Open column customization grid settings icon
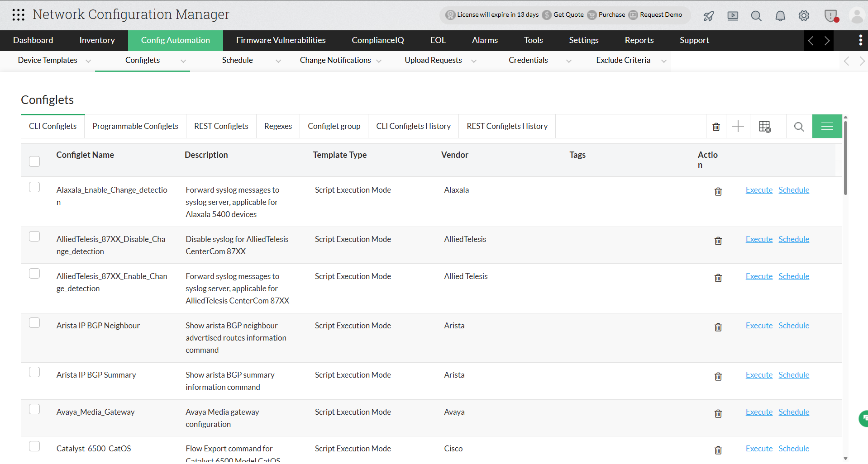The height and width of the screenshot is (464, 868). 765,126
